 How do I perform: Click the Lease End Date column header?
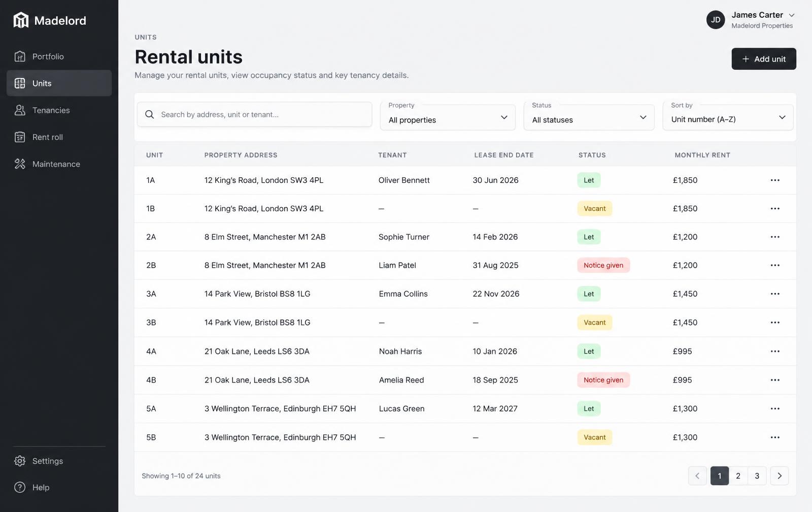pyautogui.click(x=504, y=155)
